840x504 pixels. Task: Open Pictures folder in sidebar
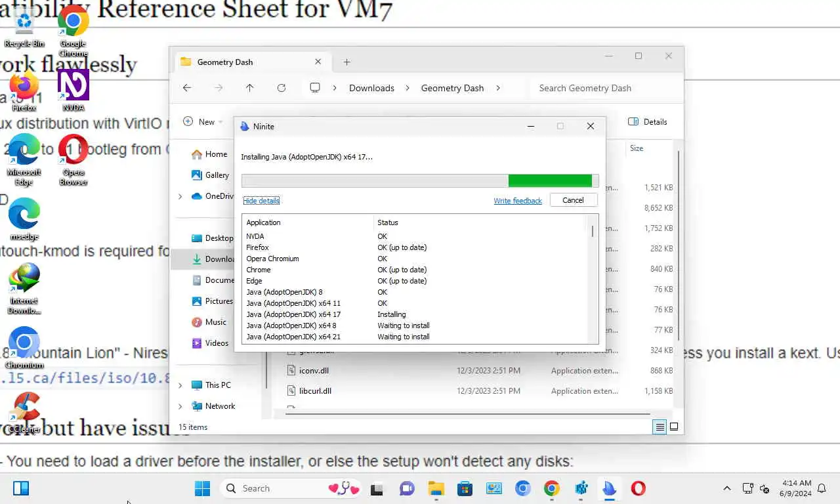tap(212, 301)
